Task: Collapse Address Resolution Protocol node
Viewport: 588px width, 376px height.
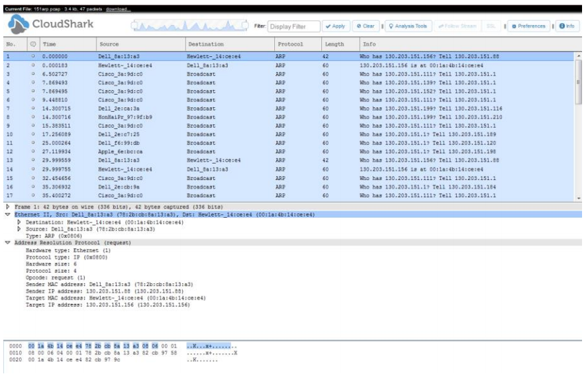Action: (x=7, y=242)
